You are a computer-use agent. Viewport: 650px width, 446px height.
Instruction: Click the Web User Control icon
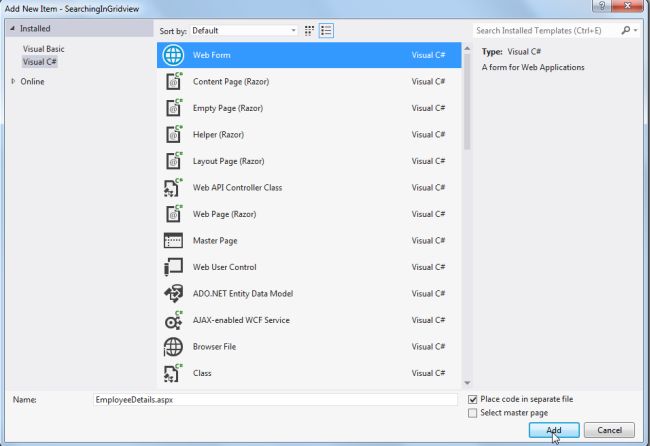click(173, 267)
